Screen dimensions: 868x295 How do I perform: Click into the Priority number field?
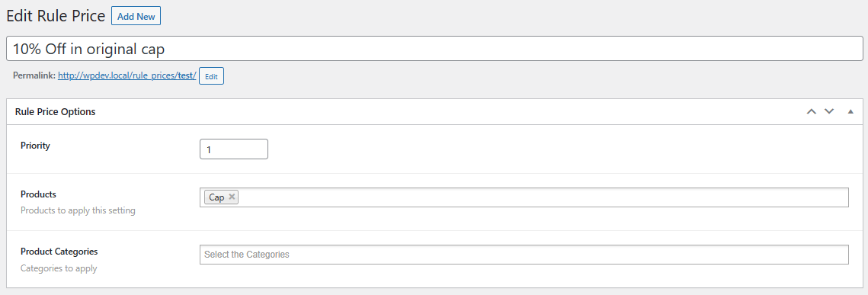[x=234, y=149]
